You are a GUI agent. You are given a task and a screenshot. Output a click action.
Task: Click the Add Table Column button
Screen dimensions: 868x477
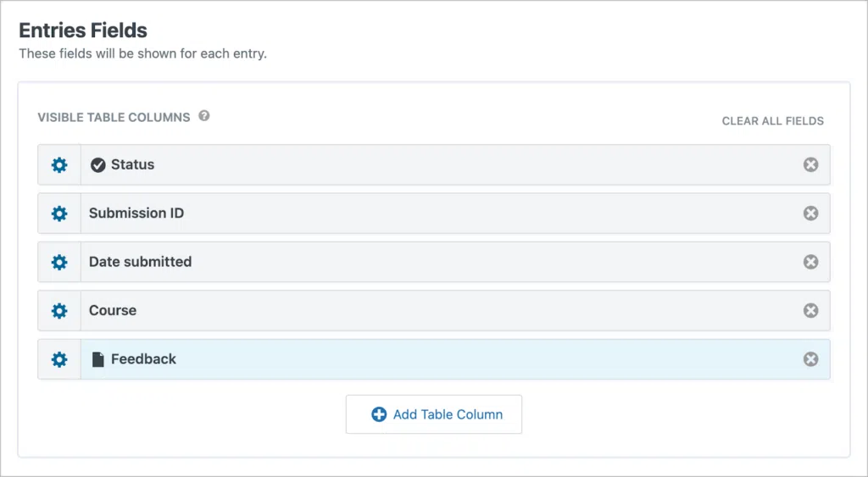pos(434,414)
